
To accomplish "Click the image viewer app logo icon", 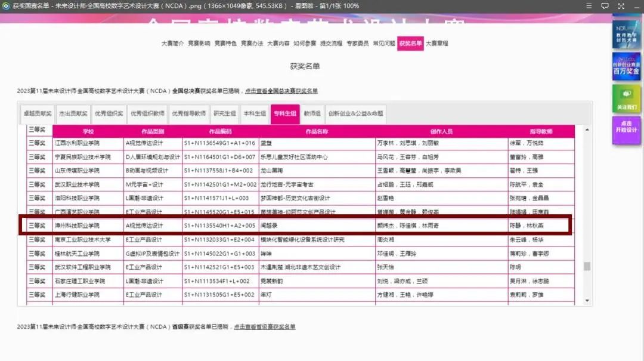I will pos(6,6).
